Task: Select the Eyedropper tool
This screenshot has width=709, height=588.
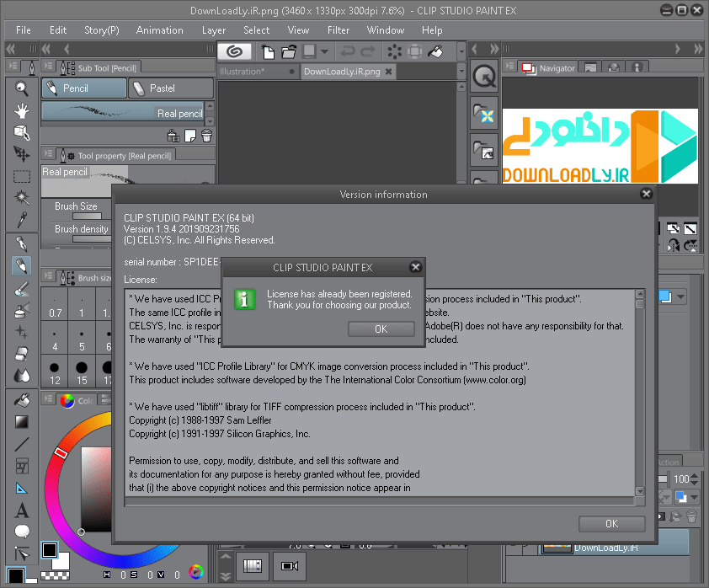Action: pos(22,221)
